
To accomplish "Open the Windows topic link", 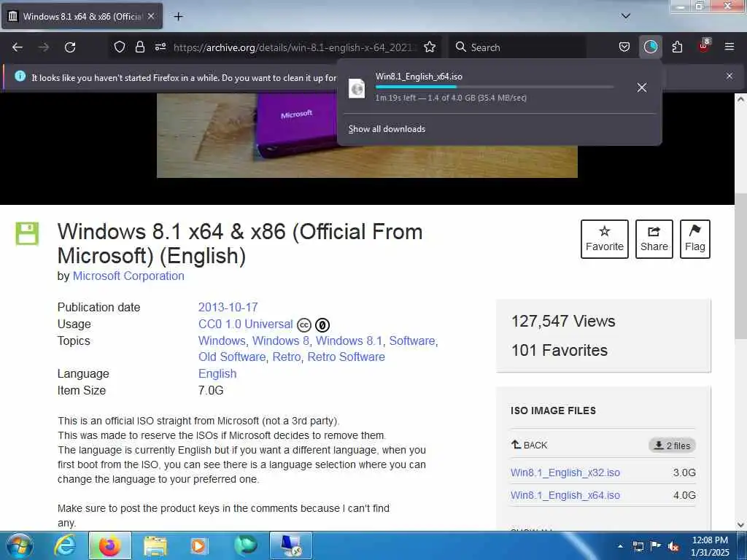I will tap(222, 341).
